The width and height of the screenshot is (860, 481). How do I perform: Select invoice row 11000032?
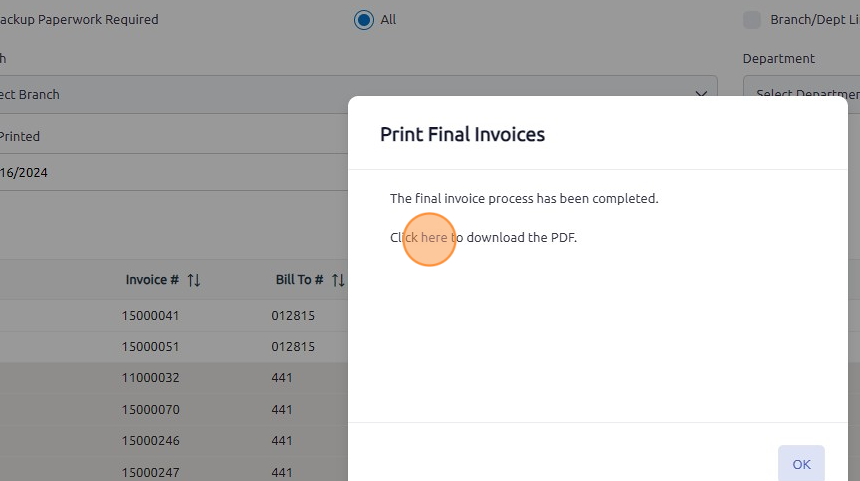[174, 378]
